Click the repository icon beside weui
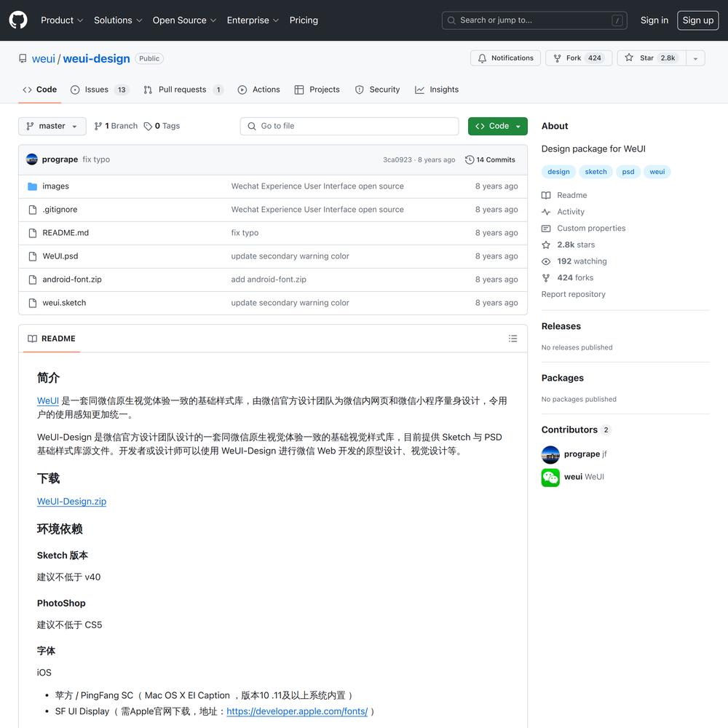 click(x=23, y=58)
